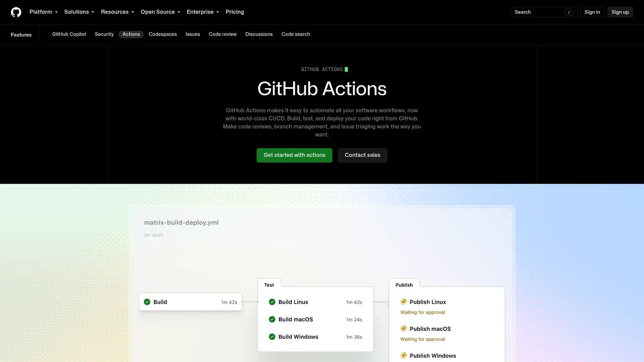
Task: Click the slash shortcut icon in search
Action: click(x=569, y=12)
